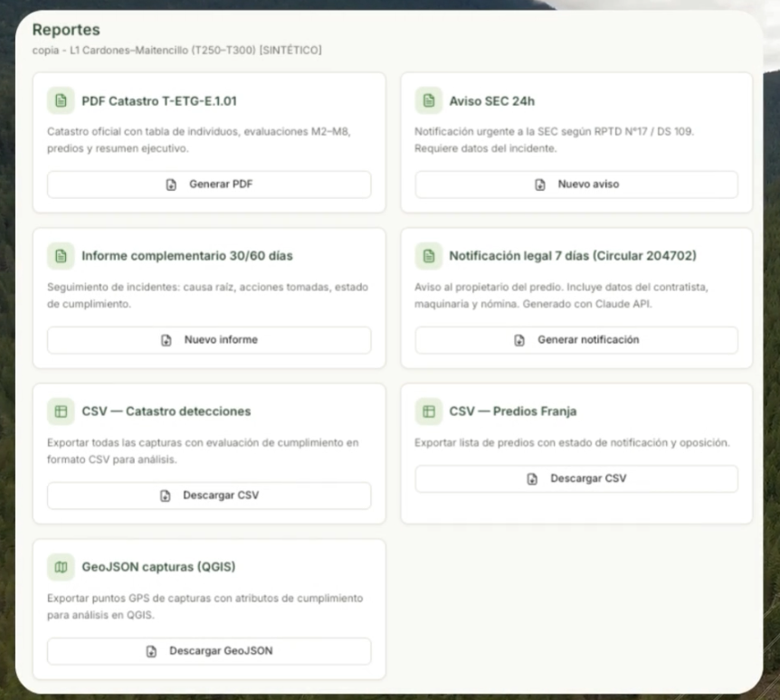Click title 'Notificación legal 7 días (Circular 204702)'
The image size is (780, 700).
[573, 256]
